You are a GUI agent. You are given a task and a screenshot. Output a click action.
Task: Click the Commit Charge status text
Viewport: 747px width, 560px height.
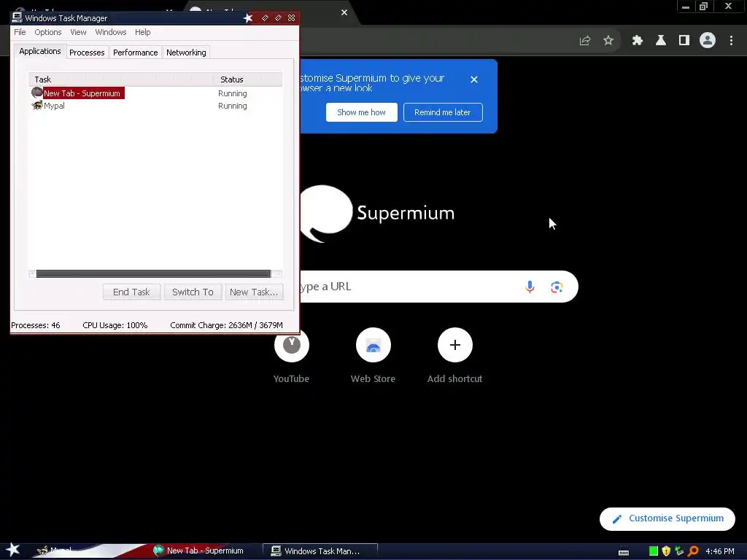[x=226, y=325]
